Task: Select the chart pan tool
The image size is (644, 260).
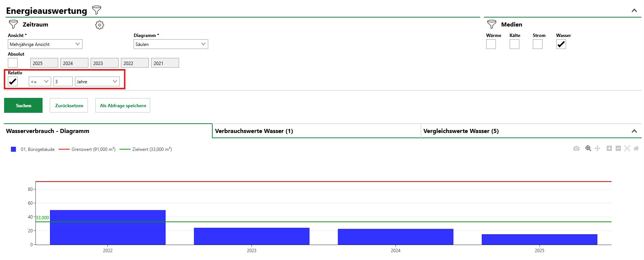Action: pyautogui.click(x=597, y=148)
